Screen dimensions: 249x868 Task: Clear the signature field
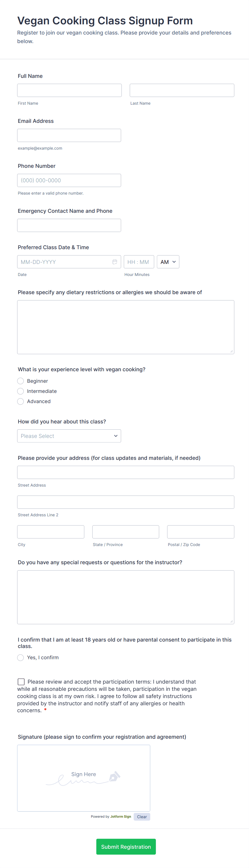[142, 816]
